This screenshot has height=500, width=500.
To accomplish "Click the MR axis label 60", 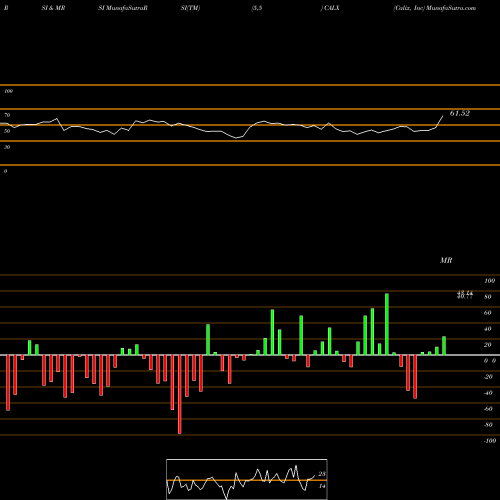I will pyautogui.click(x=487, y=313).
